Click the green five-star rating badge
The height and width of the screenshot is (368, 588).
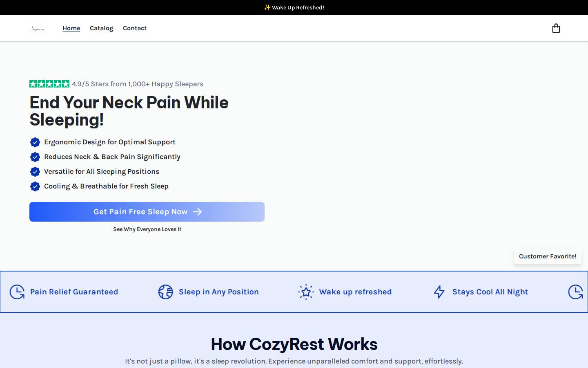49,84
